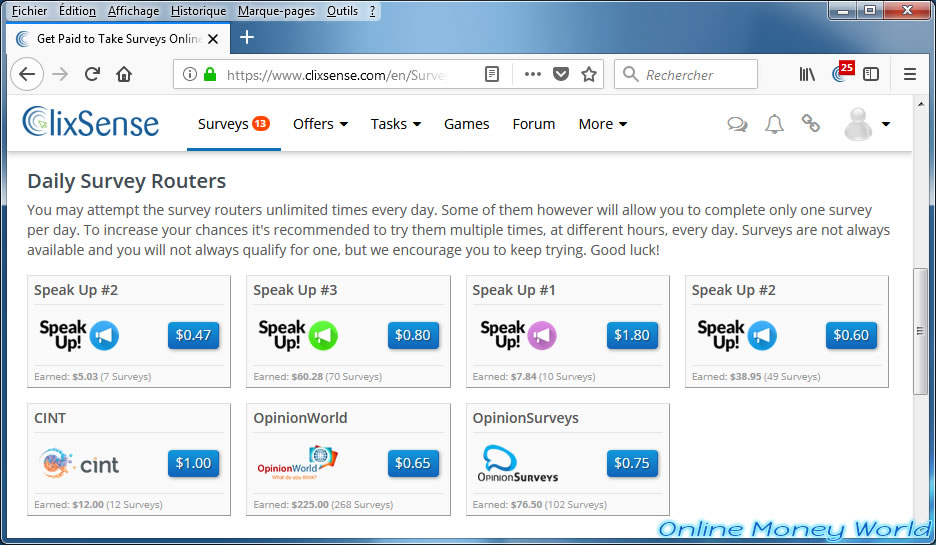
Task: Start the $1.80 Speak Up #1 survey
Action: [632, 335]
